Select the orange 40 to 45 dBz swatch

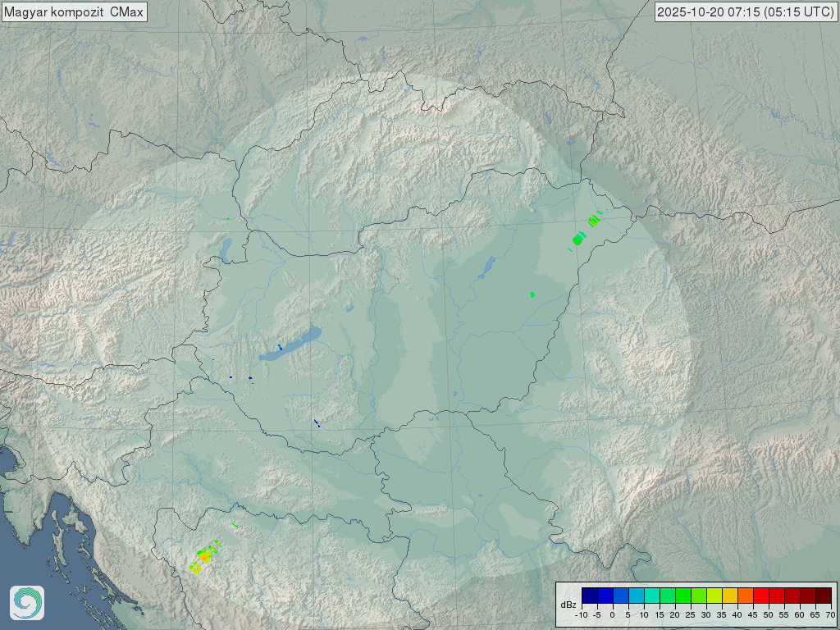(745, 595)
